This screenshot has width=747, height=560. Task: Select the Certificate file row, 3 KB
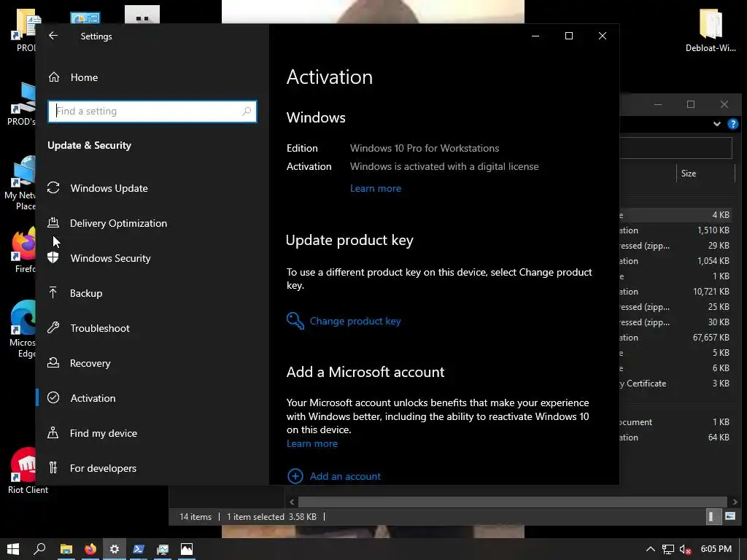pyautogui.click(x=676, y=384)
